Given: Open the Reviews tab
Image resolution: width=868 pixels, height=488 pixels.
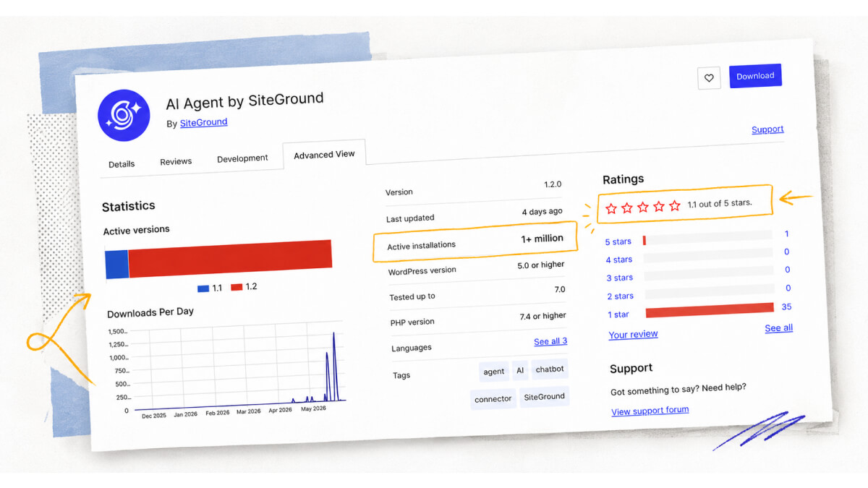Looking at the screenshot, I should [x=176, y=161].
